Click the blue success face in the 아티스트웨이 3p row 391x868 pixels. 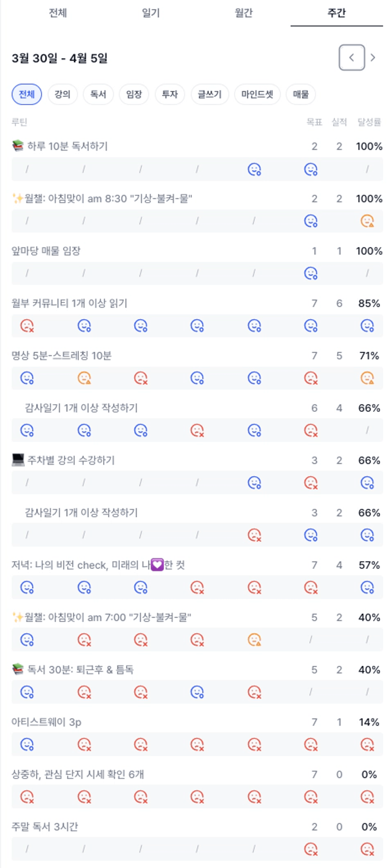27,745
